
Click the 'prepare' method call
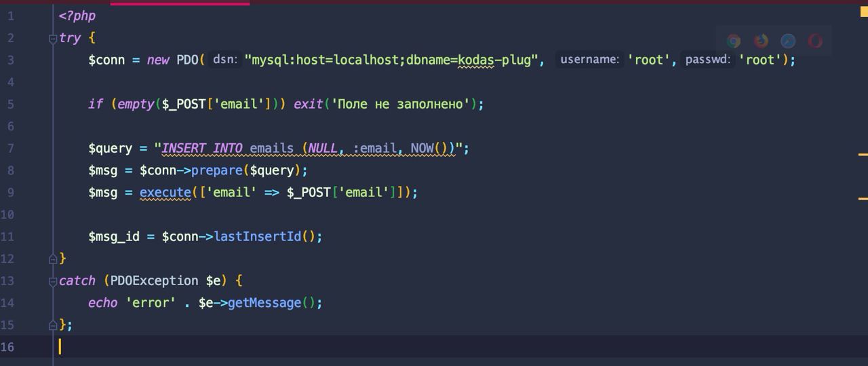217,170
